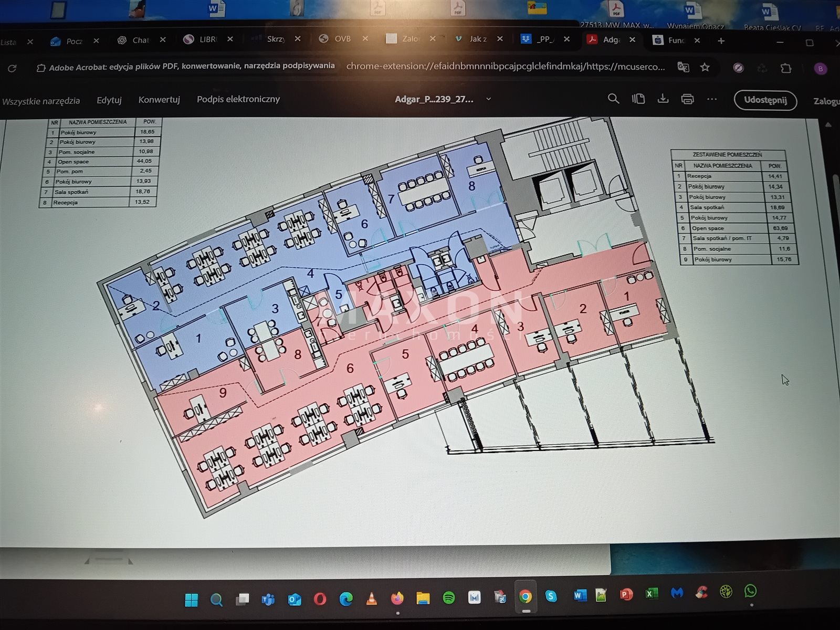Open the Wszystkie narzędzia tools menu
Image resolution: width=840 pixels, height=630 pixels.
click(x=41, y=101)
